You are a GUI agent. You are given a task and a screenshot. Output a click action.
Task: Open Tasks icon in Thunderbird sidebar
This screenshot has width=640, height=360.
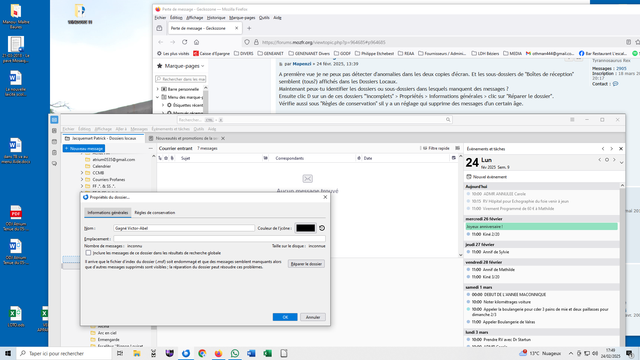(x=54, y=153)
